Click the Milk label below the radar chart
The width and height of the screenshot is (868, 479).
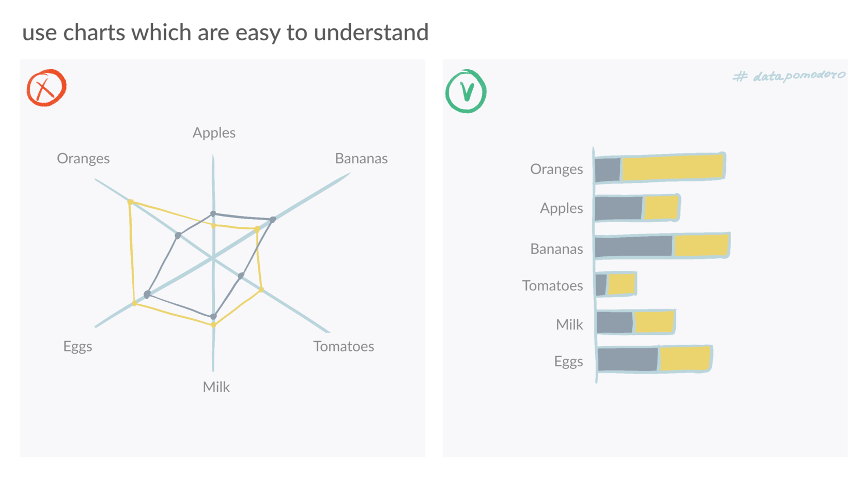point(216,387)
